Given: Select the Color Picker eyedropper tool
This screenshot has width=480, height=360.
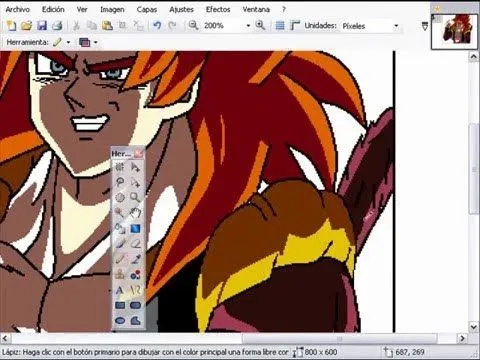Looking at the screenshot, I should (x=135, y=259).
